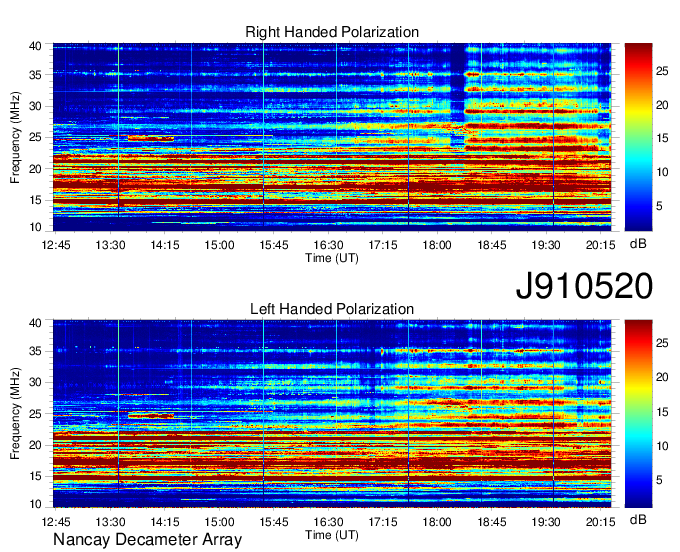Click 25 MHz frequency tick on Left Handed plot
The width and height of the screenshot is (680, 552).
[x=35, y=414]
